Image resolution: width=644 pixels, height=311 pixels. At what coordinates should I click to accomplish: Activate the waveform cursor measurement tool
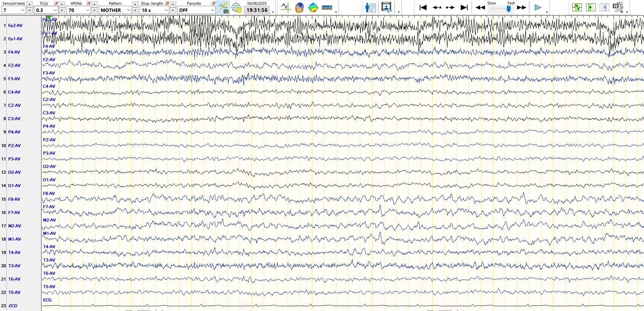(286, 8)
